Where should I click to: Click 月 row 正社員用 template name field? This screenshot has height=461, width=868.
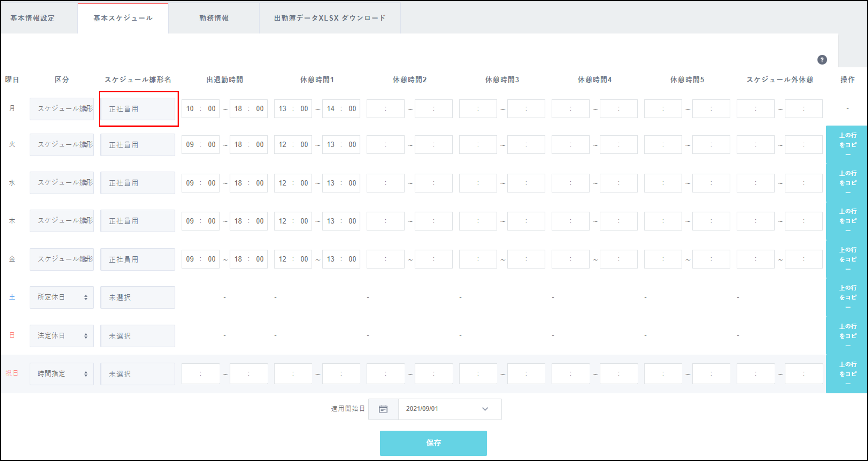(x=138, y=109)
